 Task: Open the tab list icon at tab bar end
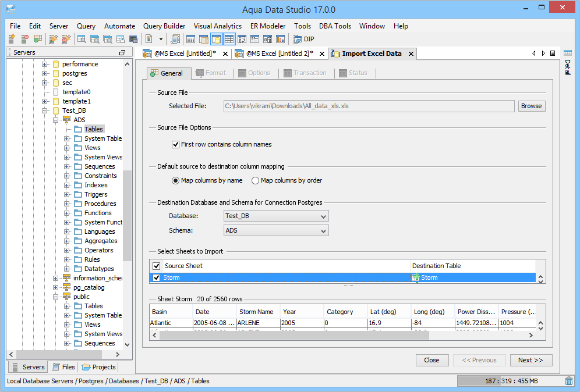(553, 53)
